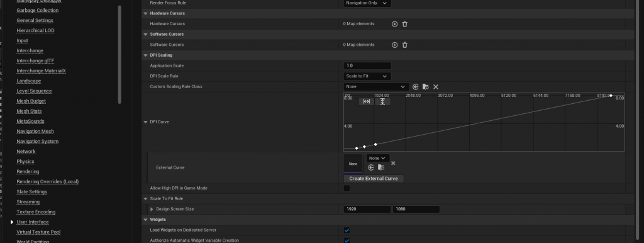Viewport: 644px width, 243px height.
Task: Open Navigation System settings
Action: (x=37, y=142)
